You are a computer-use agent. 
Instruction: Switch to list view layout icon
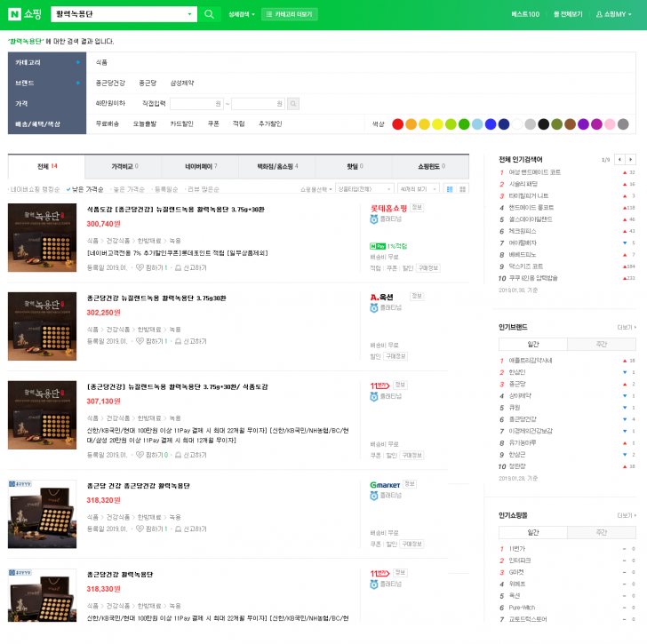pyautogui.click(x=450, y=189)
